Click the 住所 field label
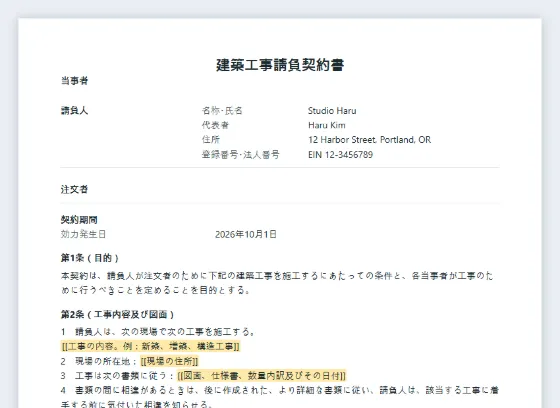Viewport: 560px width, 408px height. pyautogui.click(x=211, y=140)
